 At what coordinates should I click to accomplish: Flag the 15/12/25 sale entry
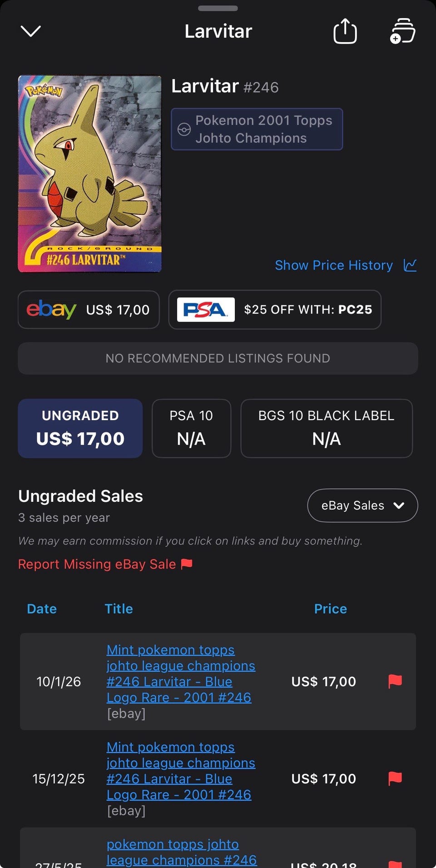[395, 779]
